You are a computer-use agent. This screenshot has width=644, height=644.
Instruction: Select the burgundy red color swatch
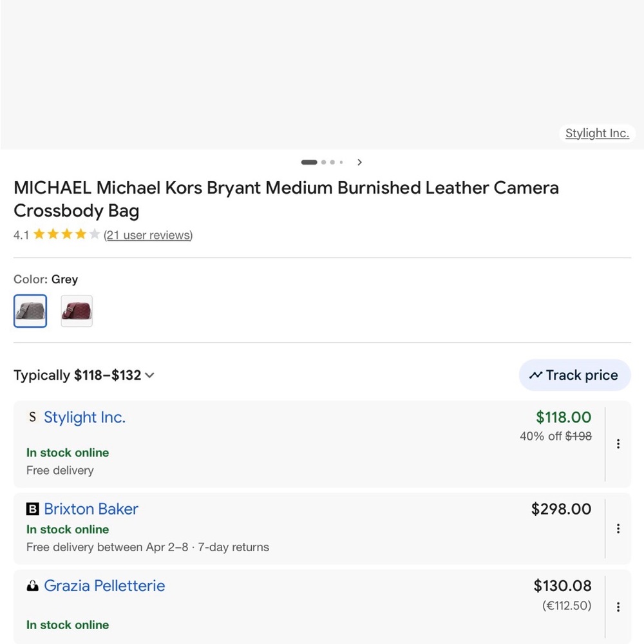point(77,311)
